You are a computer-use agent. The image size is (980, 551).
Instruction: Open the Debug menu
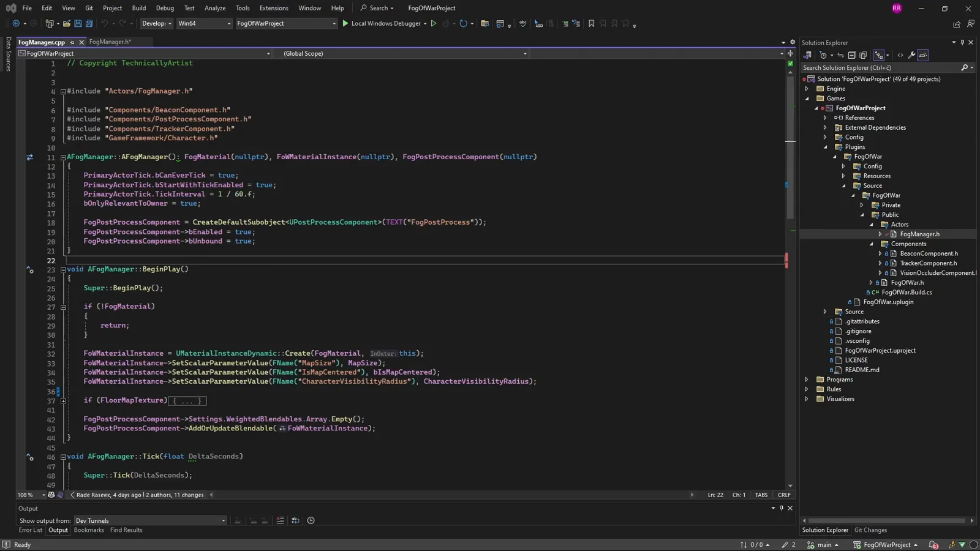click(165, 8)
